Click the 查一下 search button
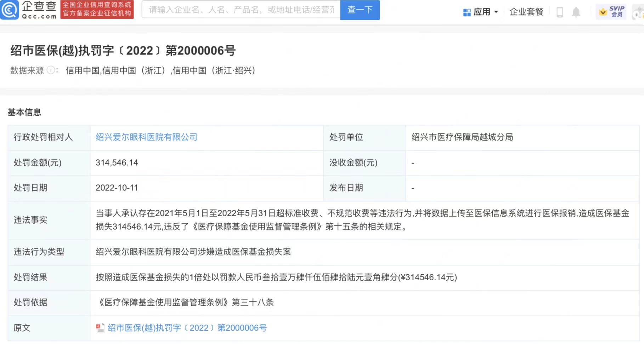Viewport: 644px width, 344px height. click(360, 10)
